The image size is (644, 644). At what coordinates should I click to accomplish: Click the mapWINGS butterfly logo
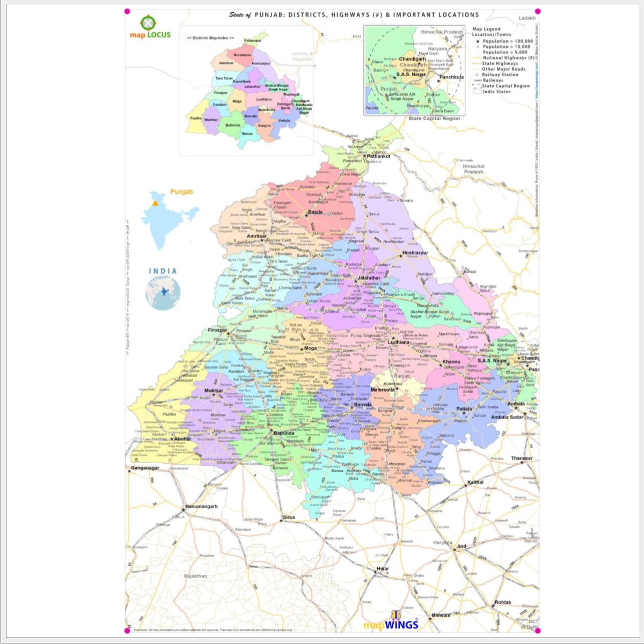coord(397,615)
